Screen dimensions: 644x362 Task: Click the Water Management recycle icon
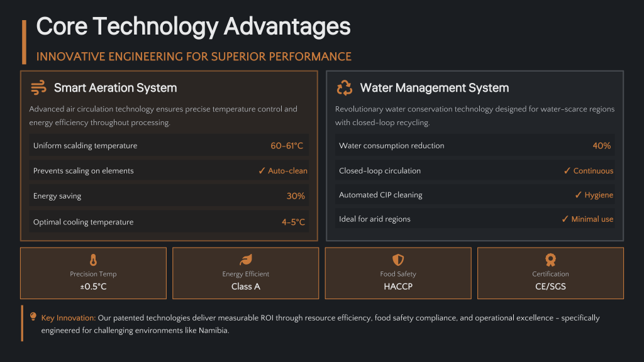tap(345, 87)
